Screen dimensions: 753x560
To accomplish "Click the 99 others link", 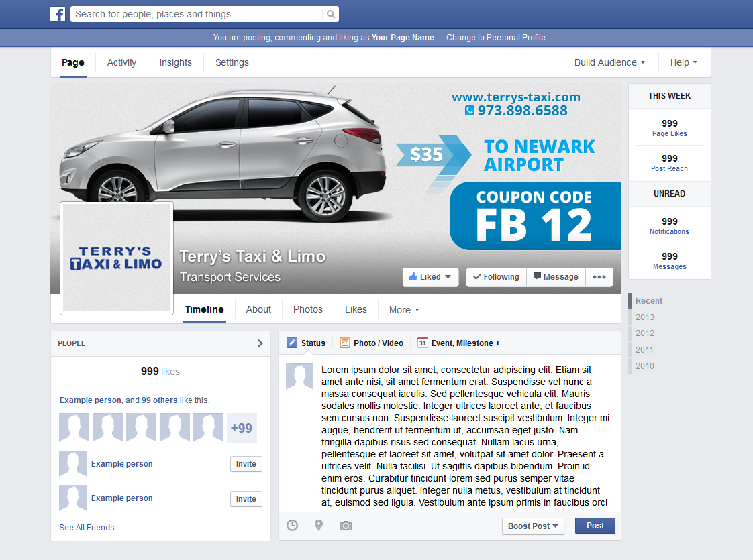I will tap(160, 400).
